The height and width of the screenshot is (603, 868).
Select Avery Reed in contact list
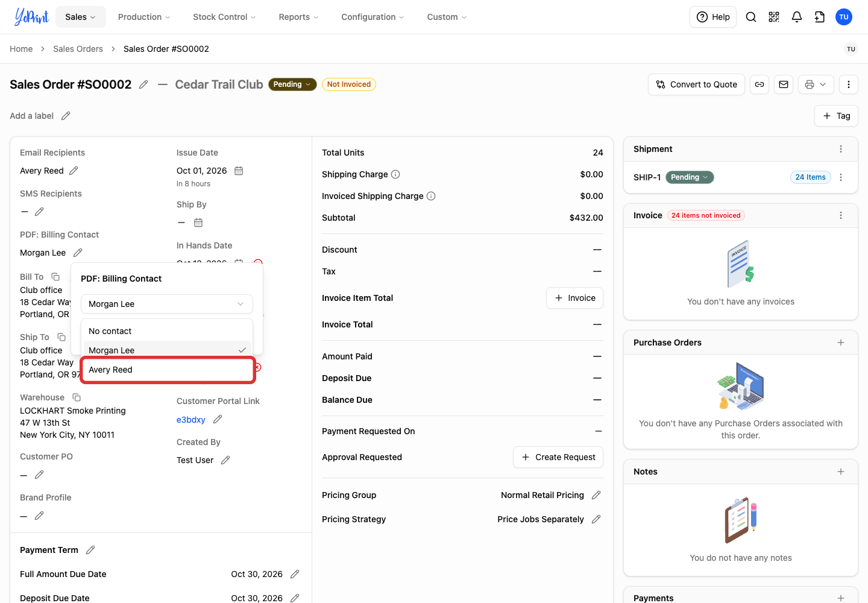click(x=167, y=370)
